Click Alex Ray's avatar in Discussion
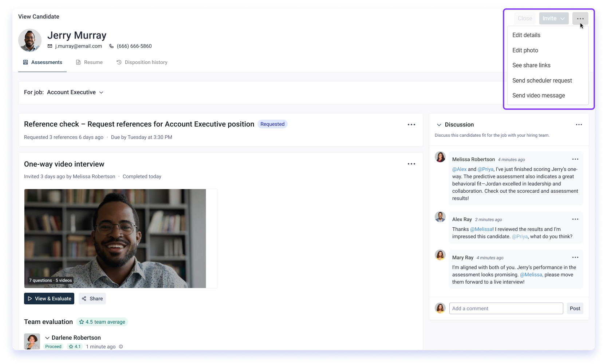This screenshot has height=364, width=607. [440, 217]
